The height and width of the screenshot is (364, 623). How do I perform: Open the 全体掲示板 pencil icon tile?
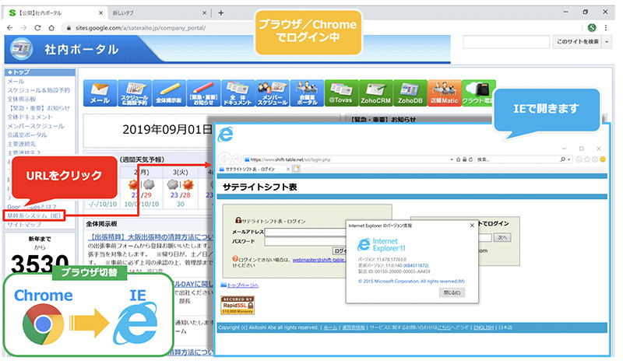coord(169,93)
